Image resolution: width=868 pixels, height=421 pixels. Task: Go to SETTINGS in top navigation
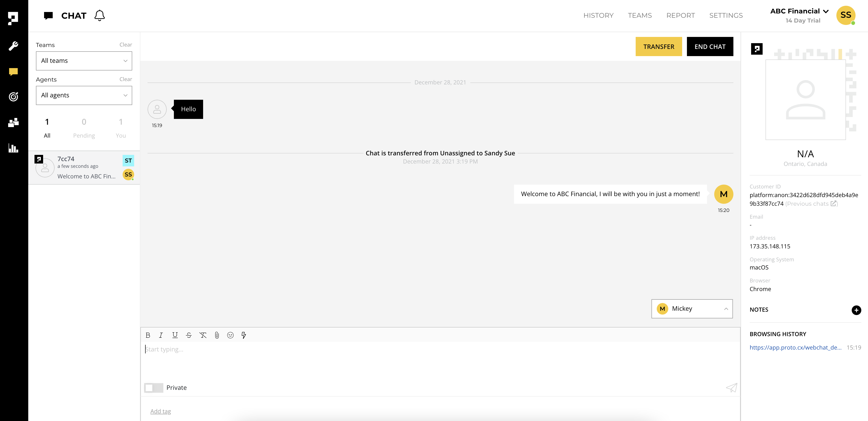726,16
